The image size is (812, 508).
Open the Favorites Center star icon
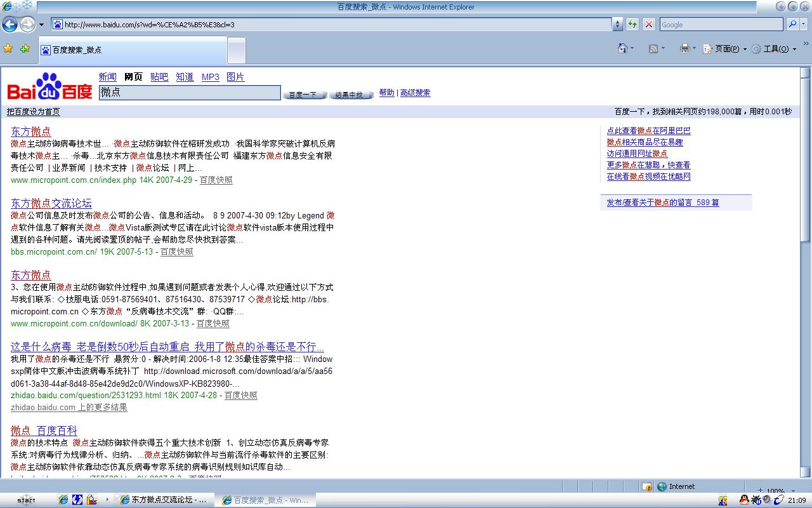tap(8, 49)
